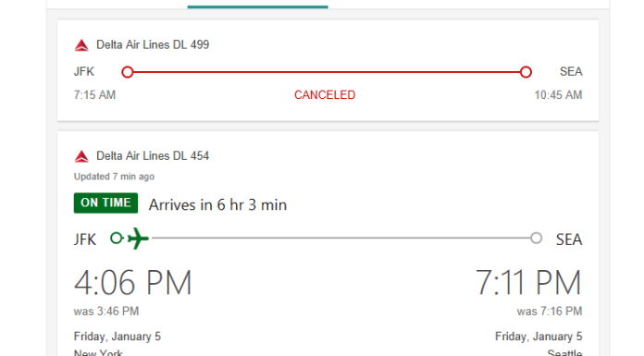Screen dimensions: 644x356
Task: Click the red canceled route line
Action: click(x=327, y=72)
